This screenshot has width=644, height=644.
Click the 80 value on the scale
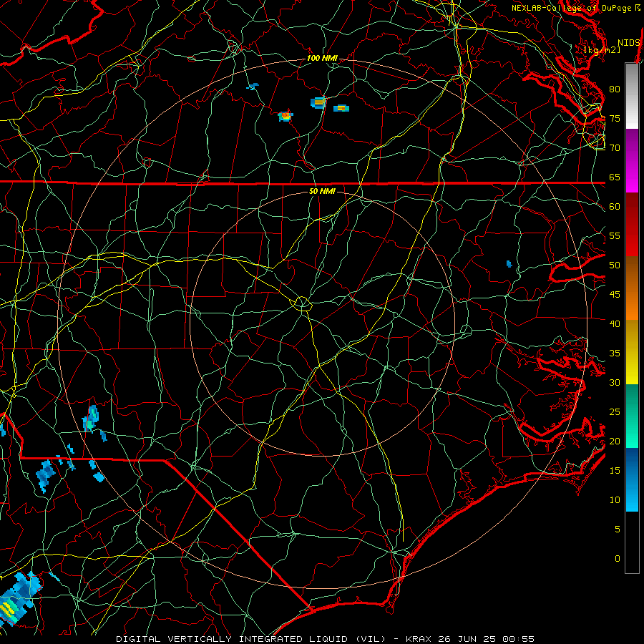point(615,89)
